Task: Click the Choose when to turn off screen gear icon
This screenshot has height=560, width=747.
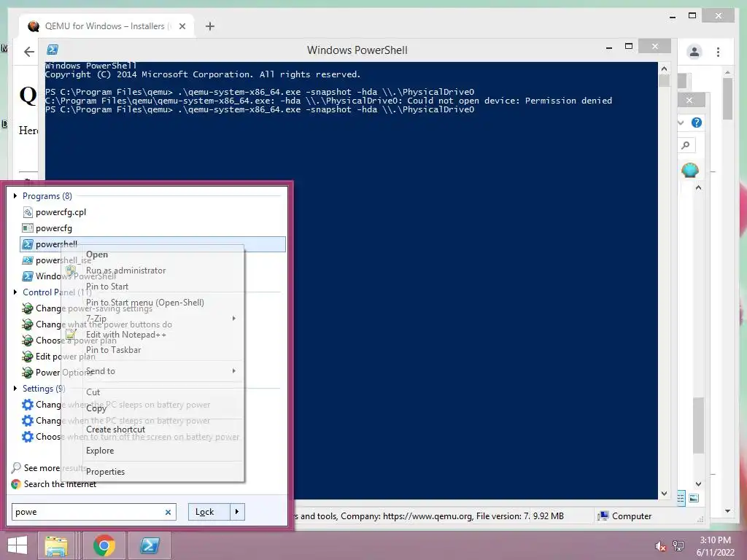Action: click(x=28, y=437)
